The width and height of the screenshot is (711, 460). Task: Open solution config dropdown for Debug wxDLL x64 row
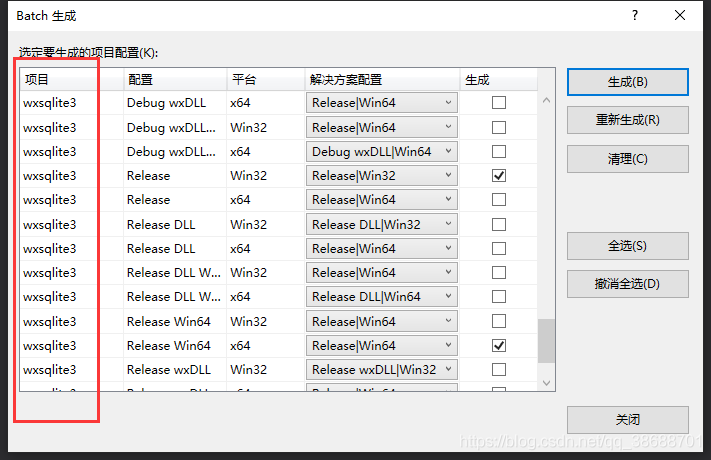[x=382, y=103]
